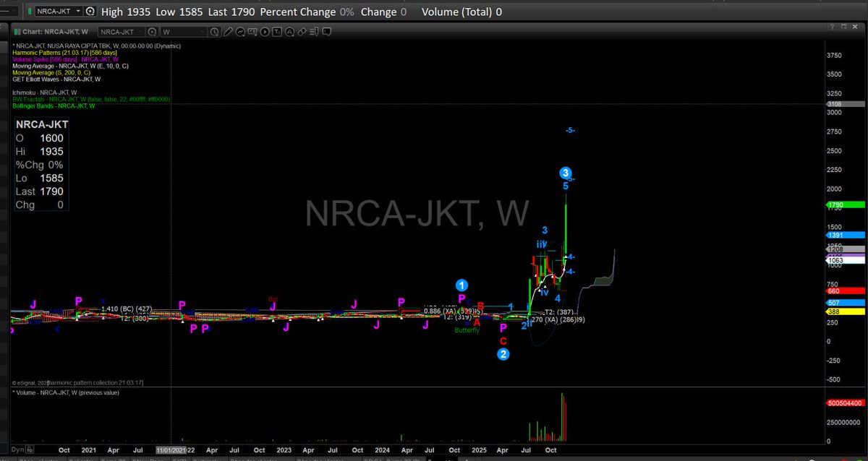The image size is (868, 461).
Task: Click the NRCA-JKT header of the data box
Action: [x=42, y=124]
